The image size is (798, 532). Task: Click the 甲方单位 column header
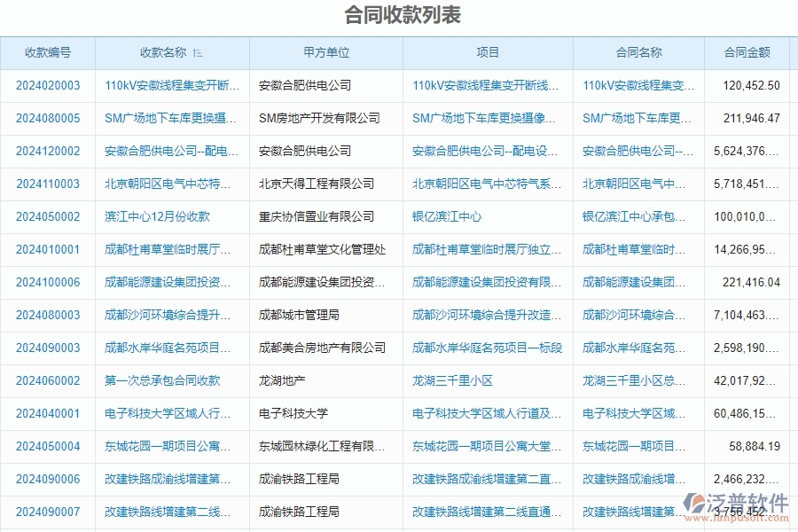pos(325,52)
